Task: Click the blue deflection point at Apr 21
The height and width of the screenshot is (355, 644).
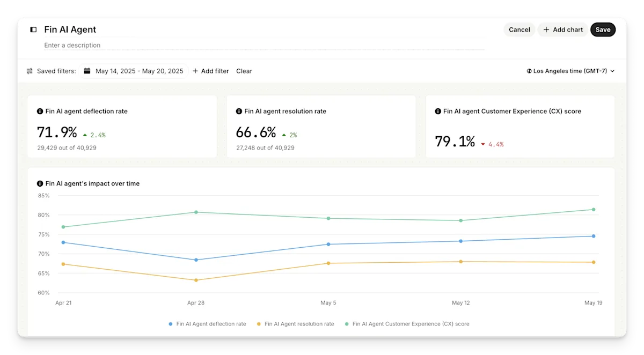Action: 63,242
